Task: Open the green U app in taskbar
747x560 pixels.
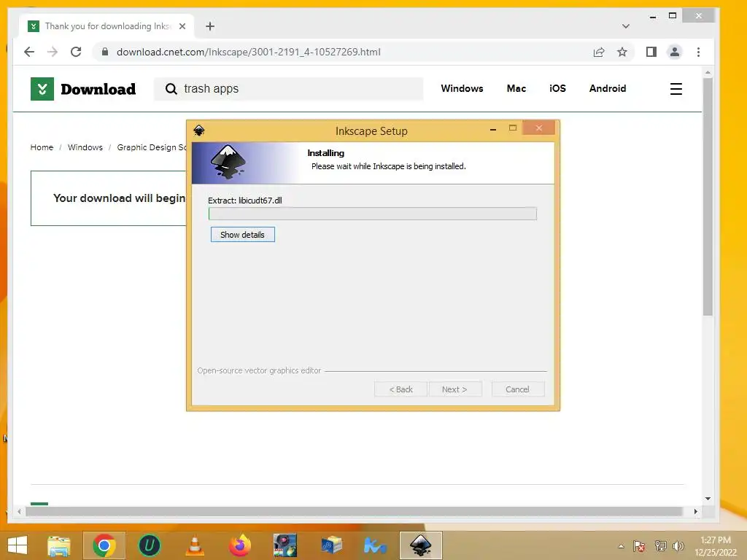Action: click(x=149, y=545)
